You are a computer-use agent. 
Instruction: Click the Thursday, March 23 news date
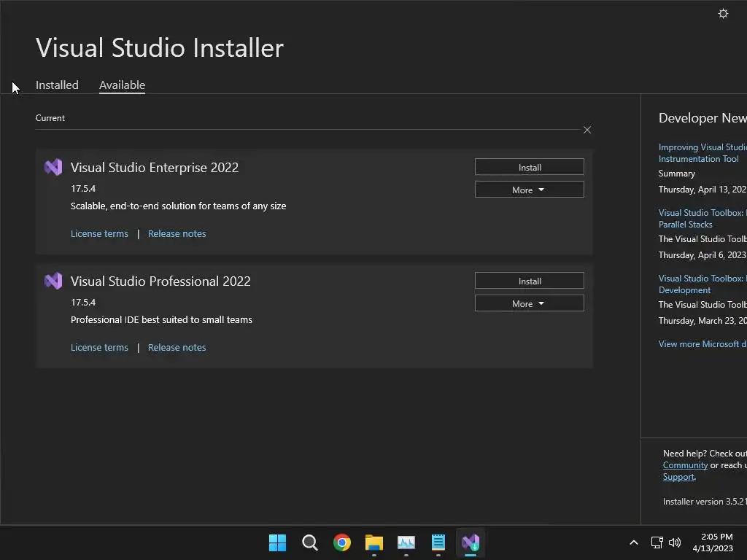(x=703, y=321)
